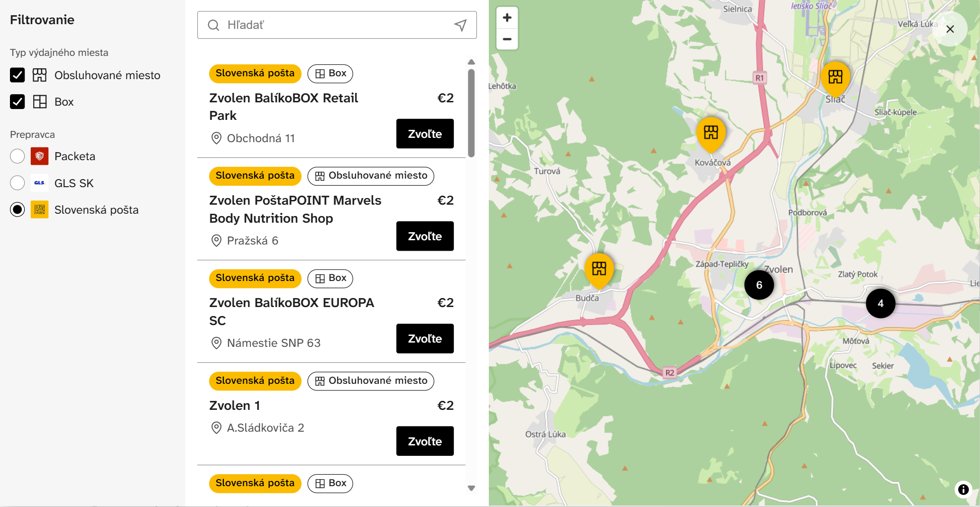Click the Packeta carrier logo

pos(39,156)
